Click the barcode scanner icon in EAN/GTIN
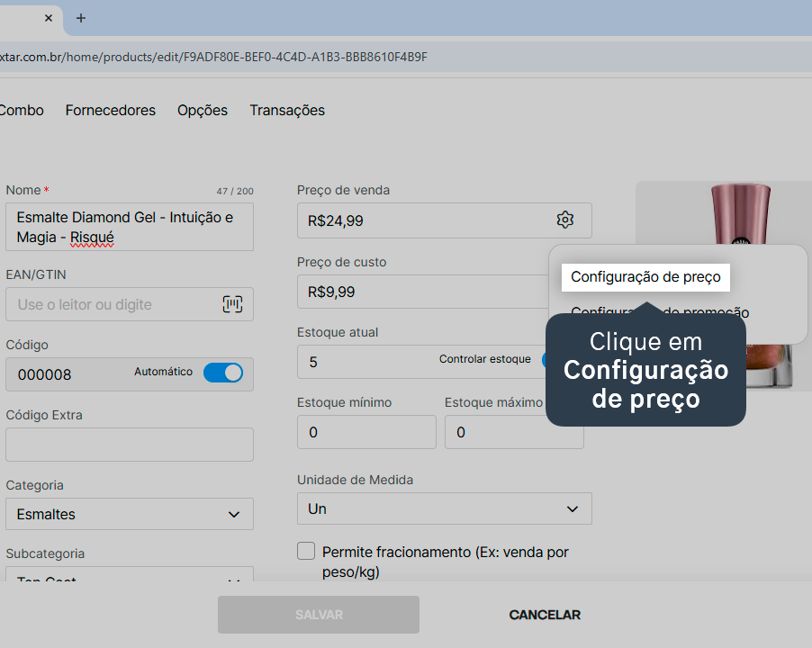The width and height of the screenshot is (812, 648). click(232, 304)
